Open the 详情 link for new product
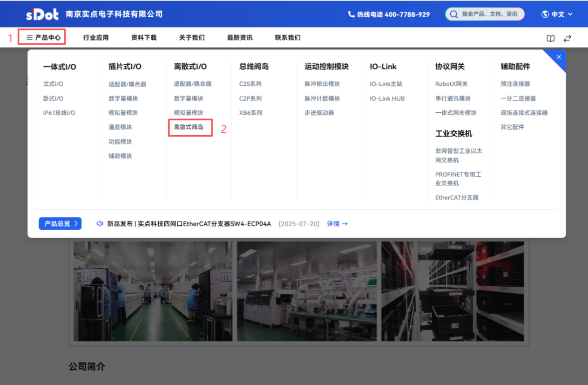 [337, 224]
